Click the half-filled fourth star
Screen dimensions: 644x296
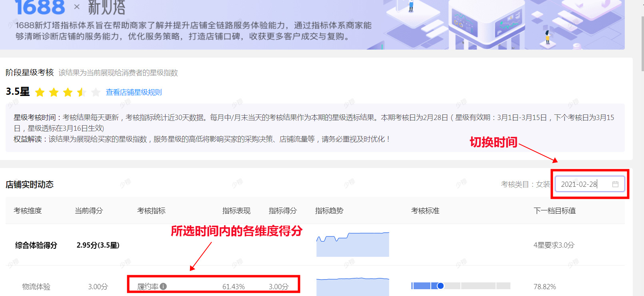[x=82, y=93]
